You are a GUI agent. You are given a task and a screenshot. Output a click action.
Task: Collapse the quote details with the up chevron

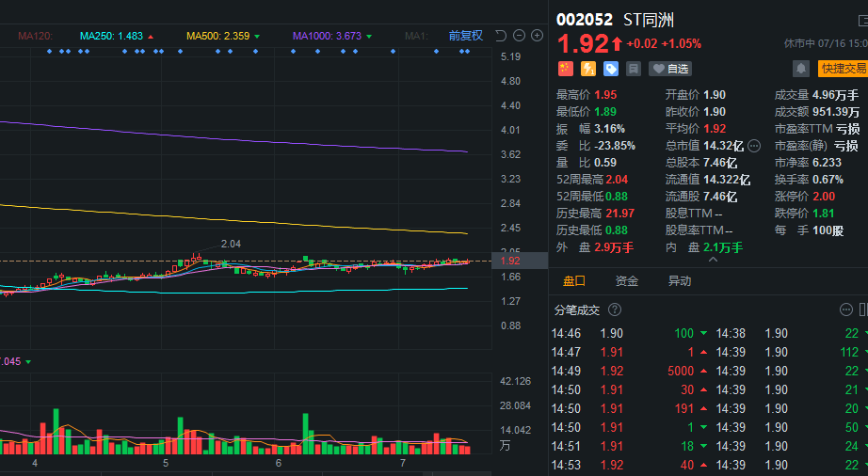[x=713, y=260]
